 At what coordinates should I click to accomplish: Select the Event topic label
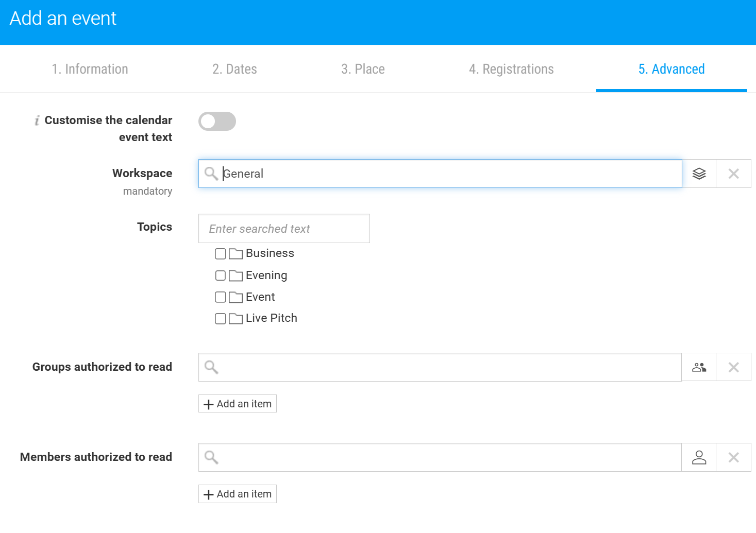[260, 297]
